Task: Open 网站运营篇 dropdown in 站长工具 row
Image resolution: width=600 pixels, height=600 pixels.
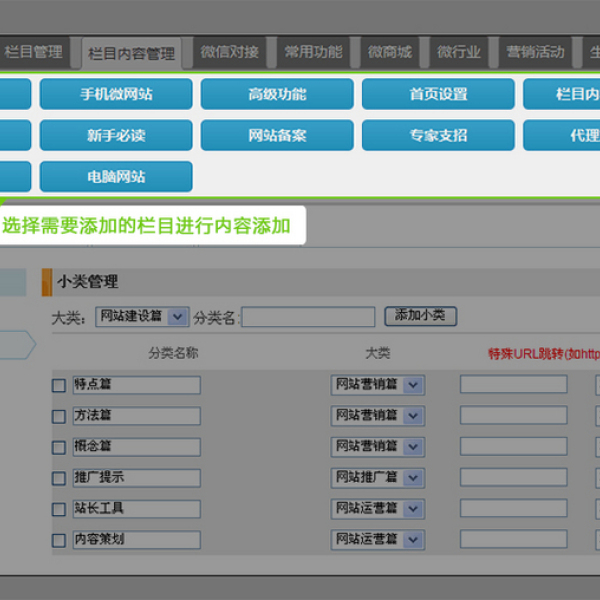Action: point(377,508)
